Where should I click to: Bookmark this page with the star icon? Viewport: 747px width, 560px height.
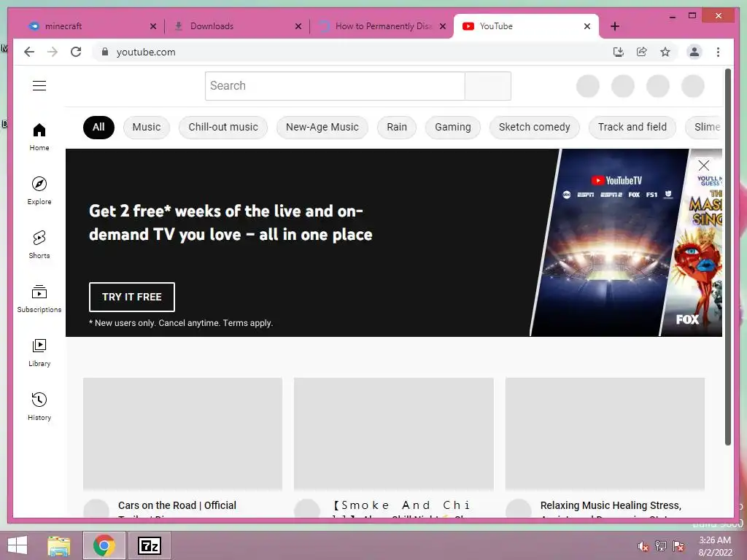(x=665, y=52)
